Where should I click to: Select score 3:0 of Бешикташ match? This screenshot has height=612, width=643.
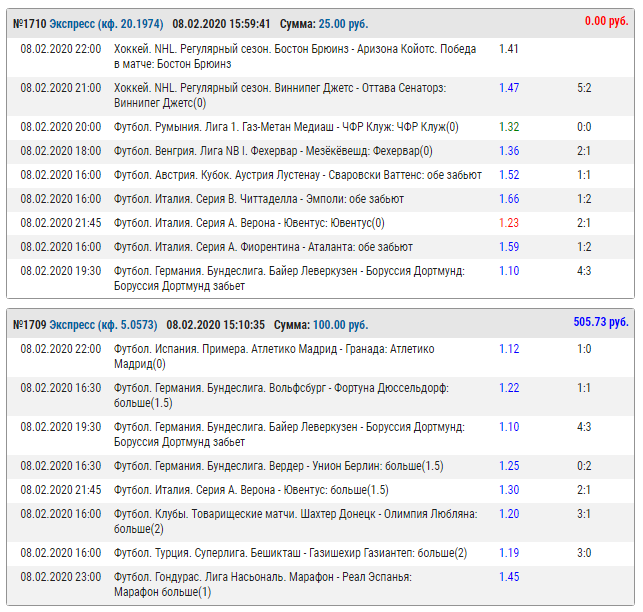[x=584, y=553]
